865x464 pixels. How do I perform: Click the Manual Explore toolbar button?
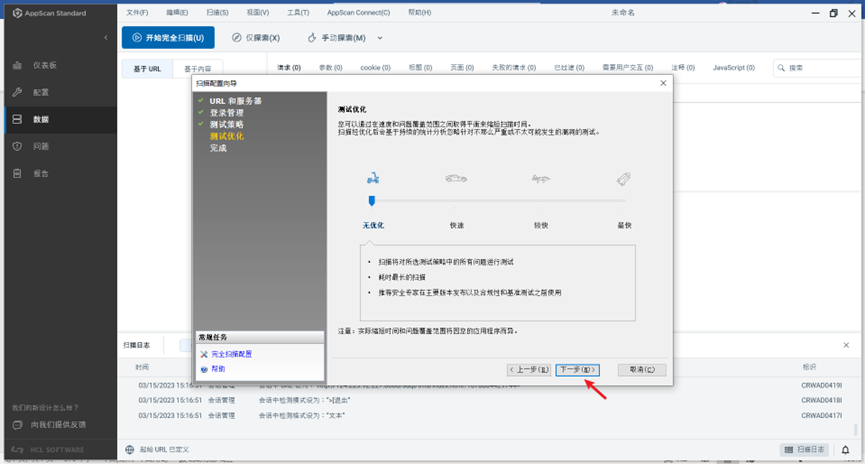coord(337,38)
